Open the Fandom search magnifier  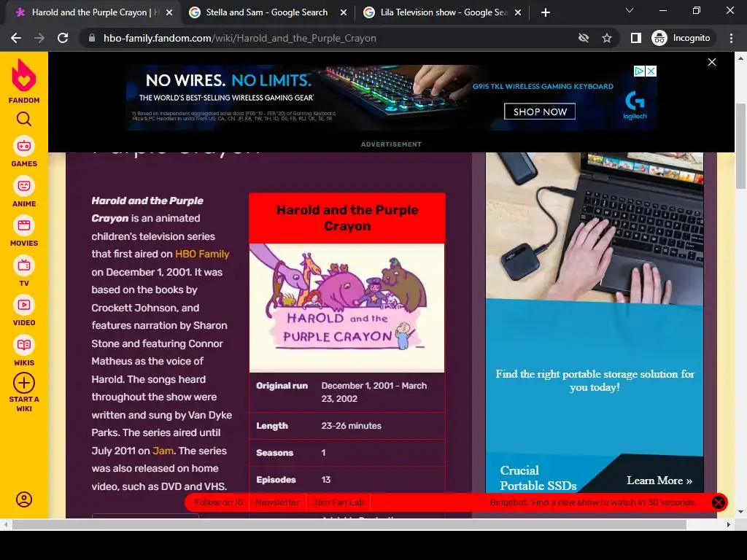(x=24, y=119)
